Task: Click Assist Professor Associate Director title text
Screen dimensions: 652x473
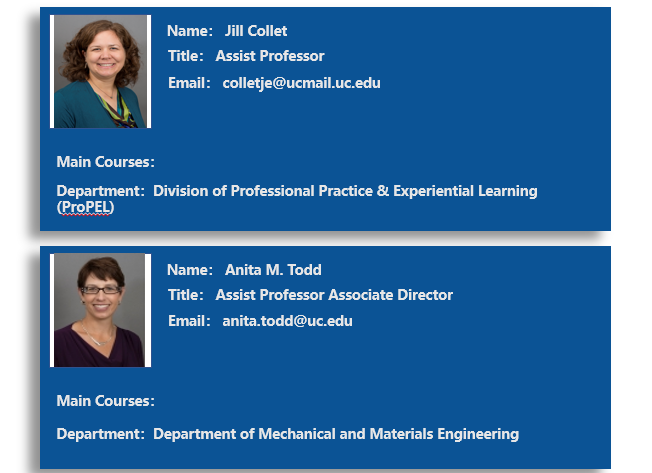Action: [x=334, y=295]
